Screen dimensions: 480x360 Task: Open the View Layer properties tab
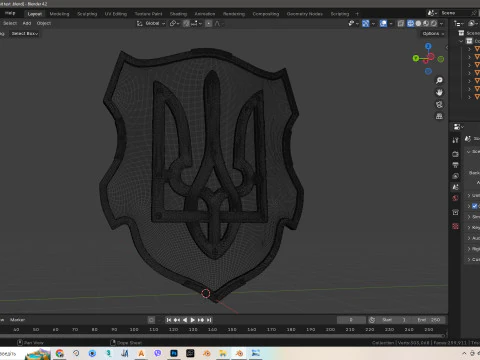pyautogui.click(x=455, y=176)
